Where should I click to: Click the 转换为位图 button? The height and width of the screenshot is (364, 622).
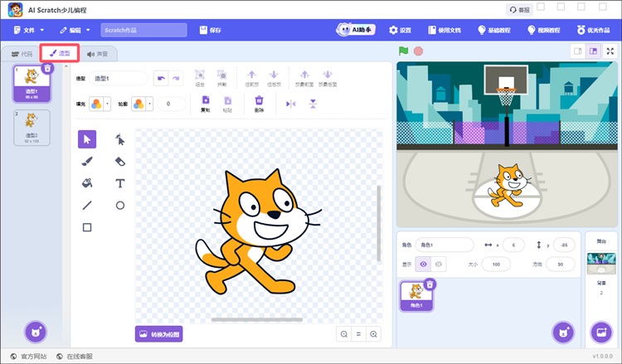[158, 334]
